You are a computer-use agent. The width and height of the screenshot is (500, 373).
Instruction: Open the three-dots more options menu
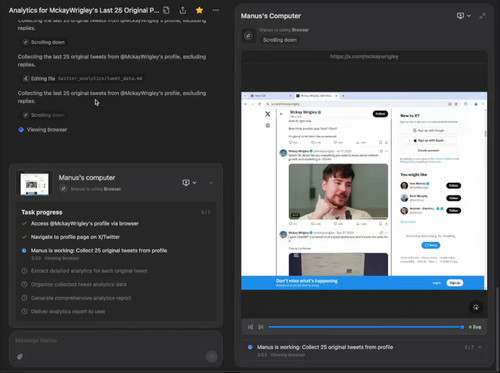coord(216,10)
